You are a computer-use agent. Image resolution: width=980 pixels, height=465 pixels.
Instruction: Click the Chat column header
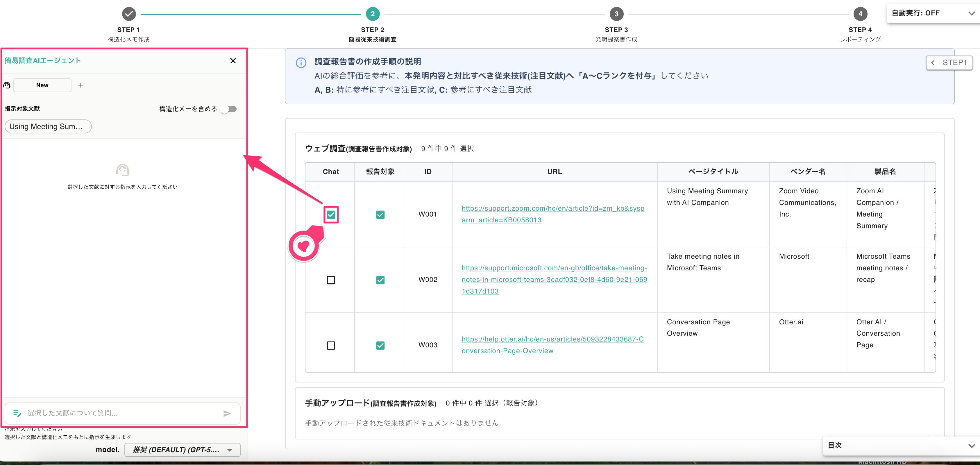(x=330, y=172)
